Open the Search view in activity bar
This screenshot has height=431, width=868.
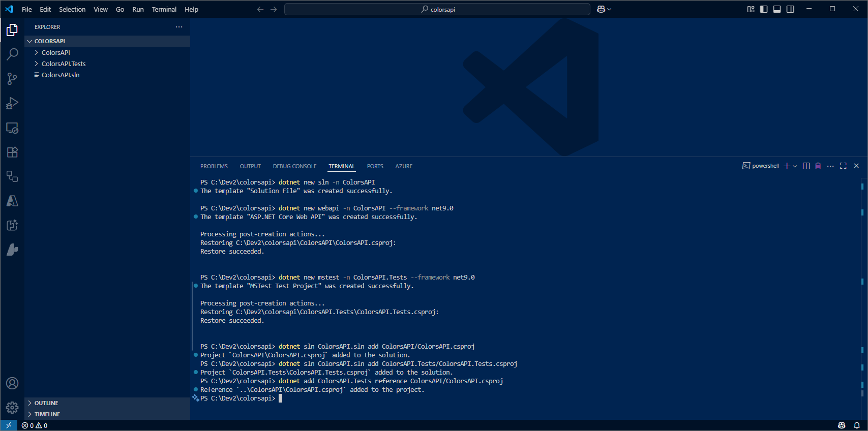coord(12,54)
